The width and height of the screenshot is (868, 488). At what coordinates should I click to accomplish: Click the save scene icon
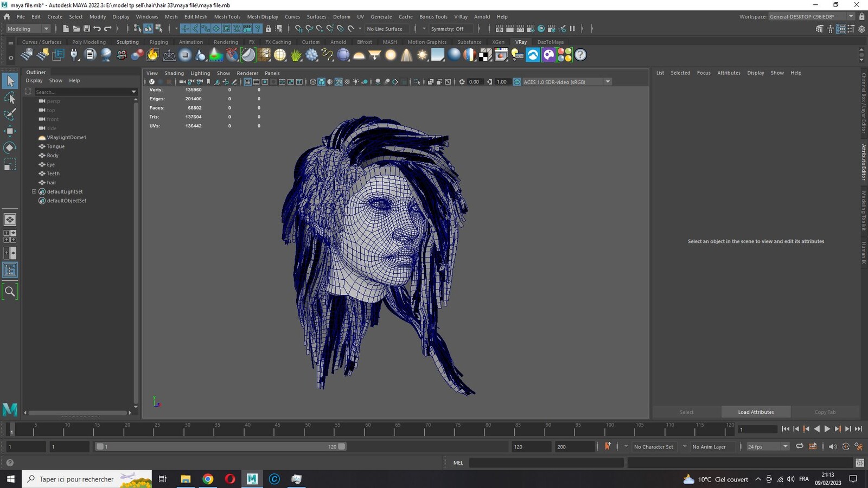[x=87, y=29]
